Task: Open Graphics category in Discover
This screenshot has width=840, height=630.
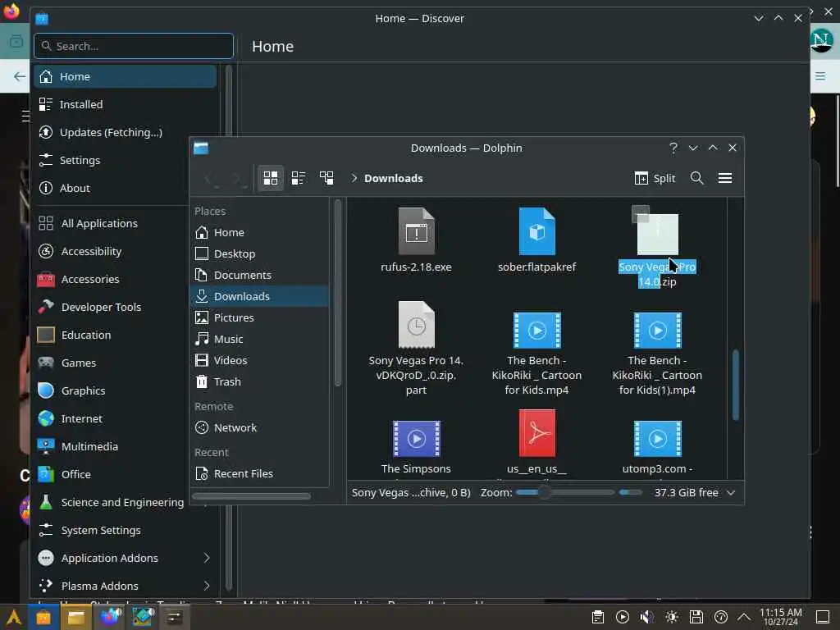Action: [x=112, y=390]
